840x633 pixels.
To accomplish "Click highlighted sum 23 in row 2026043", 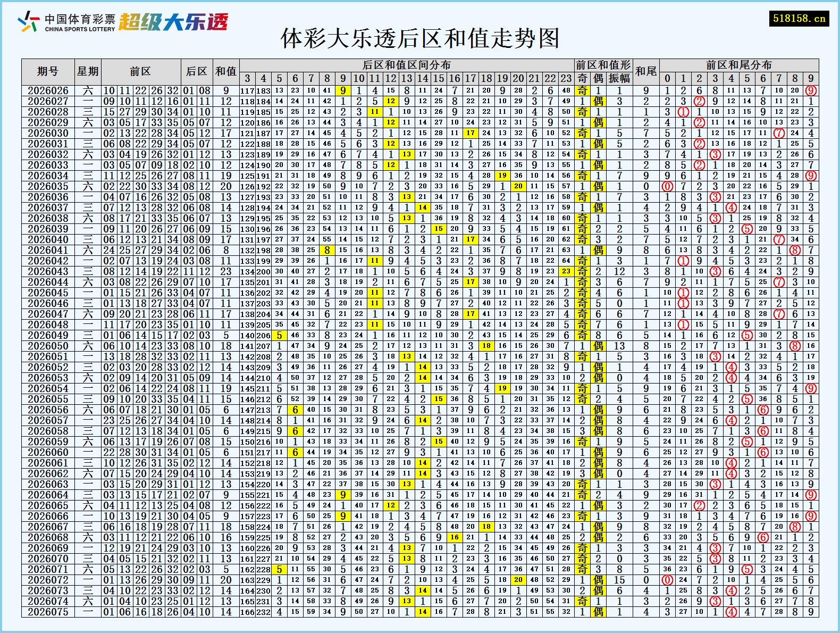I will point(566,271).
